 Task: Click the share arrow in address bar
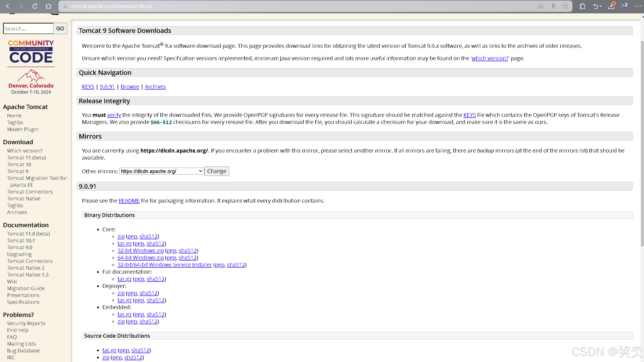point(541,6)
